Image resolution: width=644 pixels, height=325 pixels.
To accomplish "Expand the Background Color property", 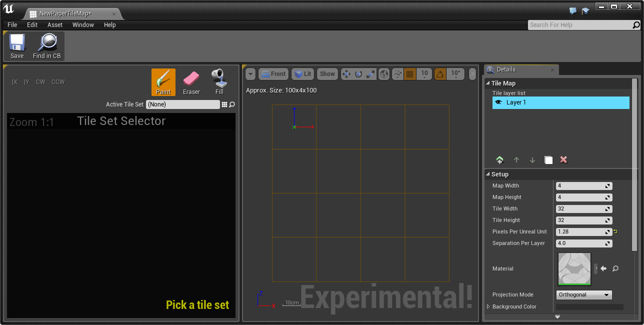I will coord(488,306).
